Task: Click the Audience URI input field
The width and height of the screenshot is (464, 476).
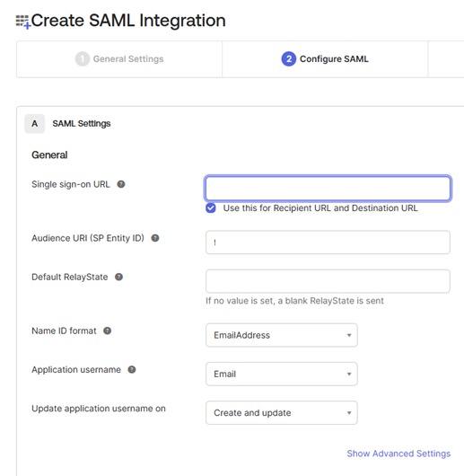Action: 328,242
